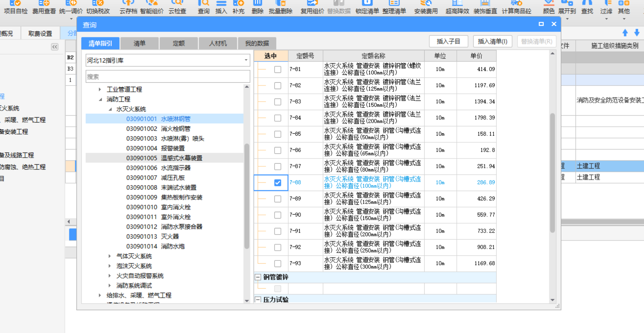Collapse the 消防工程 tree node
The image size is (644, 333).
[100, 99]
